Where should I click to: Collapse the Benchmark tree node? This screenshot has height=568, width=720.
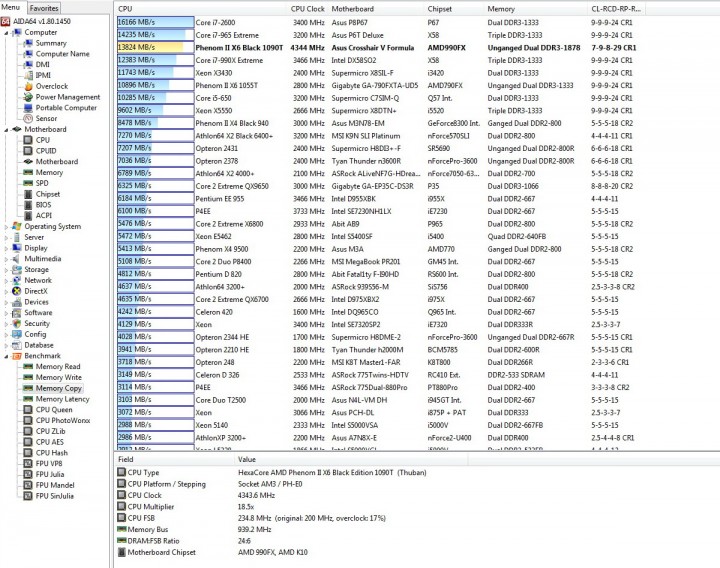click(6, 356)
